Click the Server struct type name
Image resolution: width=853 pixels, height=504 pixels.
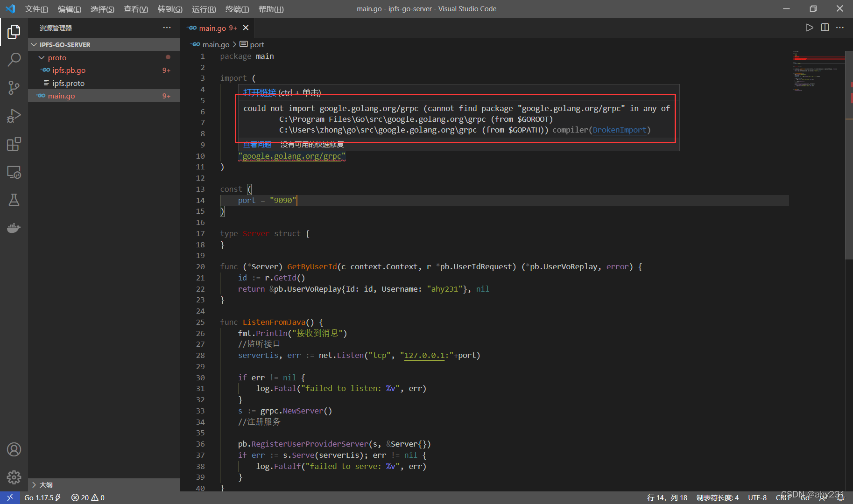(256, 233)
